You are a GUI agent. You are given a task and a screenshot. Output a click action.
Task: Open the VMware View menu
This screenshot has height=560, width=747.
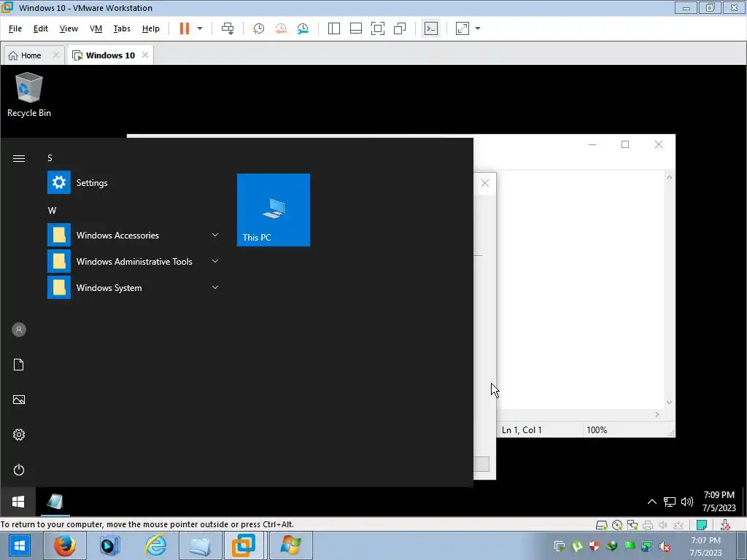[x=69, y=28]
